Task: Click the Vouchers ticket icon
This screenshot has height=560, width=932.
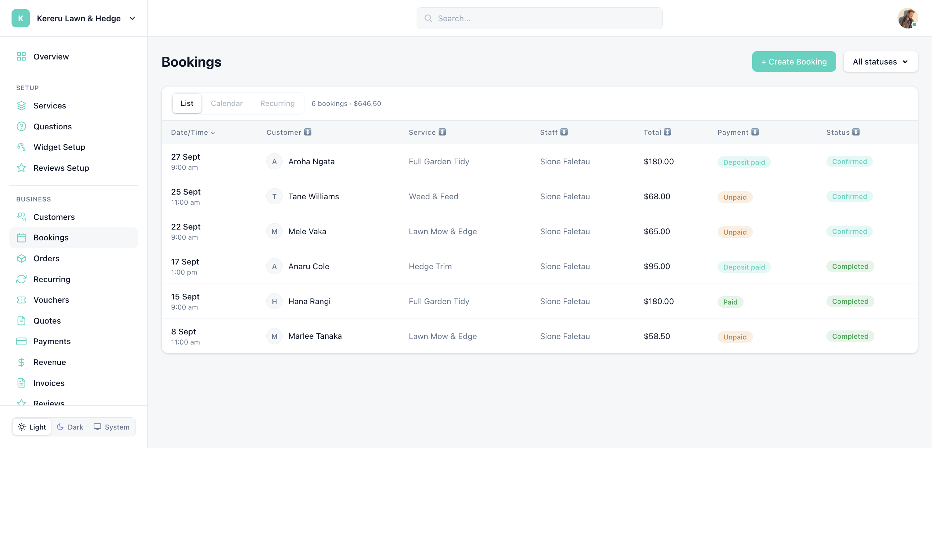Action: click(x=22, y=300)
